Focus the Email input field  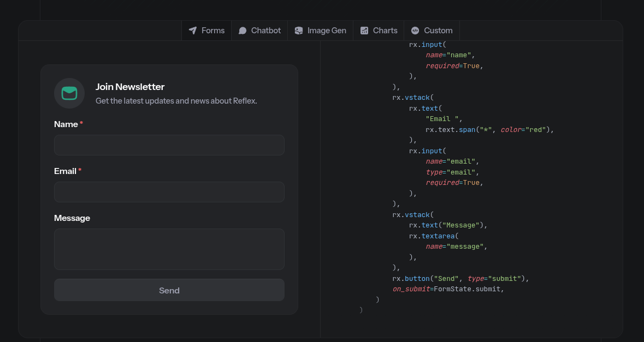(169, 192)
